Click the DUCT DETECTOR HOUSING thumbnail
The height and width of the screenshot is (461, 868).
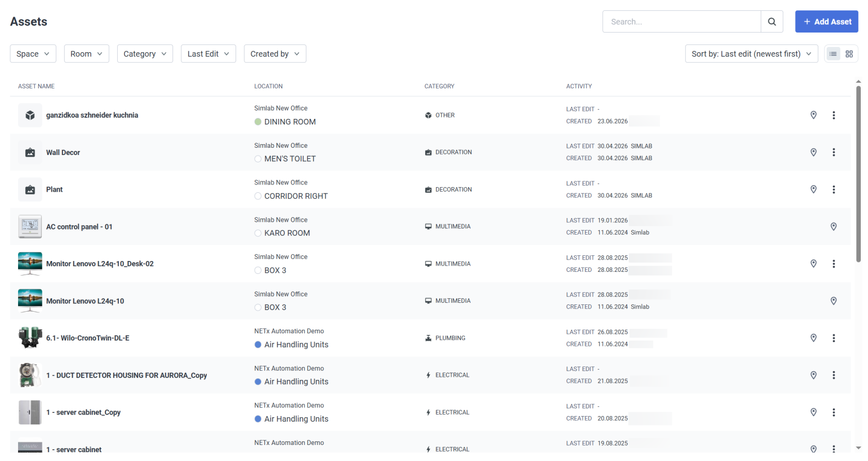pos(30,375)
